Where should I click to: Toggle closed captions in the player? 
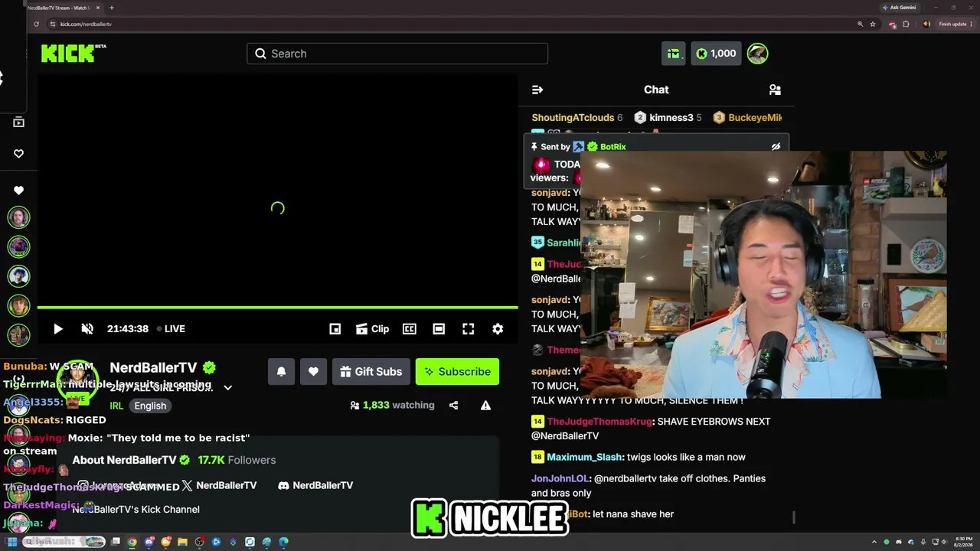pos(410,329)
